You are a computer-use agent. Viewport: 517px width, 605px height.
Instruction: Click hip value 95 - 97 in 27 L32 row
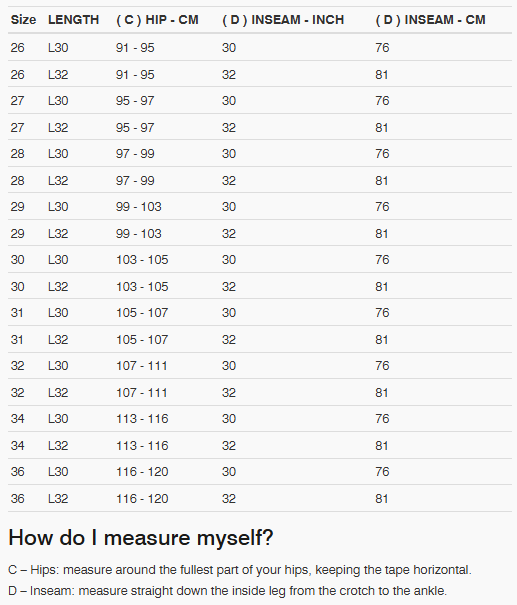135,127
